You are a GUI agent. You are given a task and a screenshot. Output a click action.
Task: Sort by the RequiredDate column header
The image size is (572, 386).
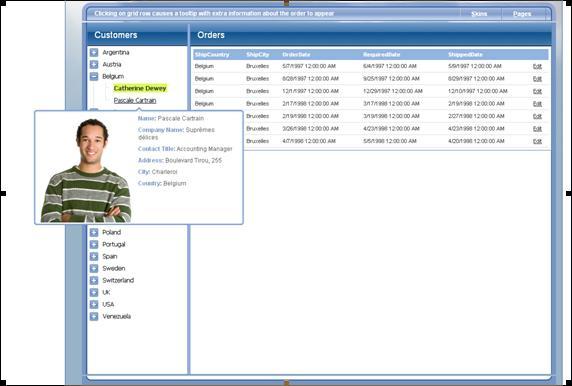click(382, 55)
